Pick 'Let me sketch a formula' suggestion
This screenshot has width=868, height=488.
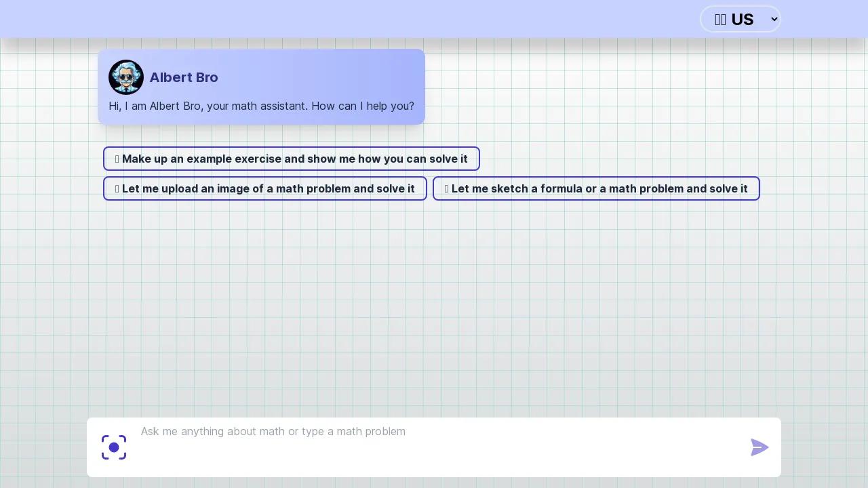click(x=596, y=188)
